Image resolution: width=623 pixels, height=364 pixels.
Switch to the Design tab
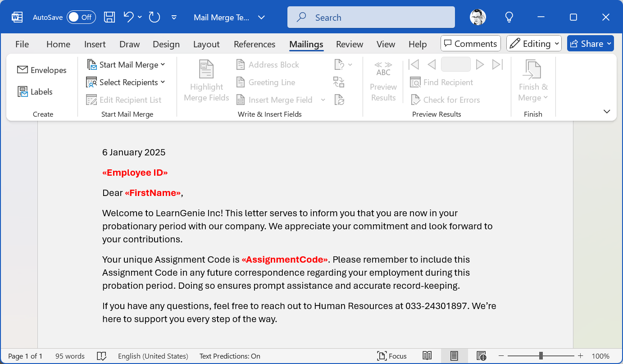coord(166,44)
